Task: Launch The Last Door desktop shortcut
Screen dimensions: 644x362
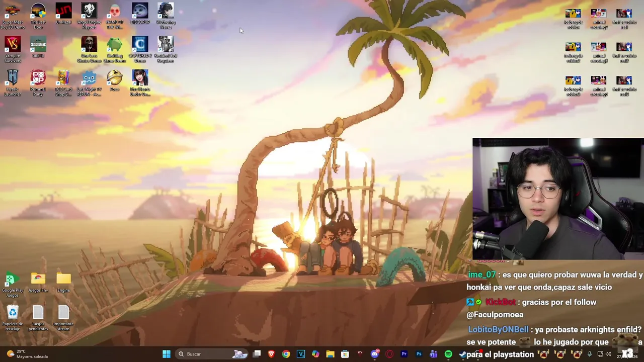Action: pyautogui.click(x=38, y=16)
